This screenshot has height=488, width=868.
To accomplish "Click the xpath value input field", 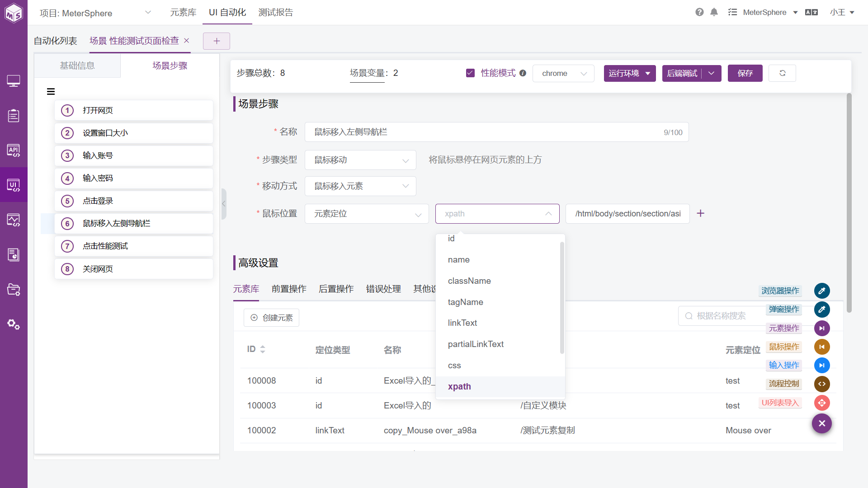I will point(627,214).
